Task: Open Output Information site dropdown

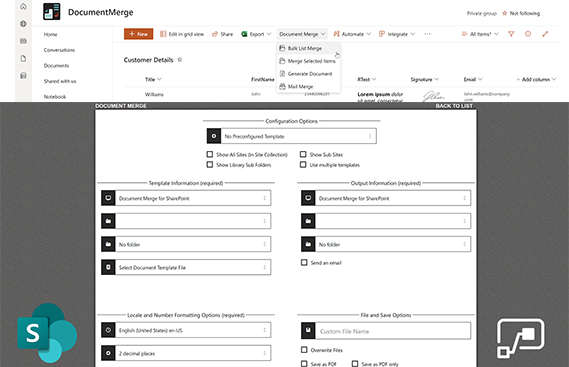Action: pyautogui.click(x=386, y=198)
